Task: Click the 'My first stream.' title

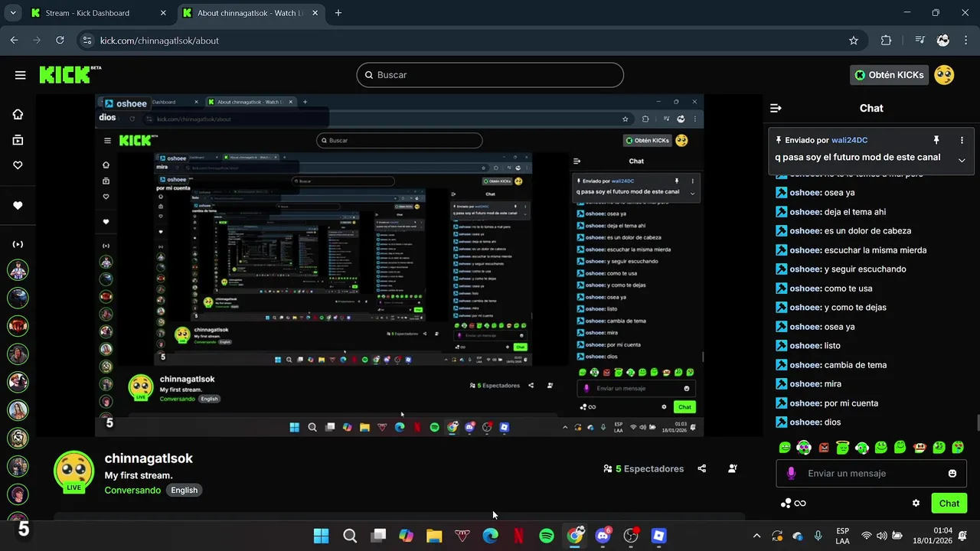Action: [139, 475]
